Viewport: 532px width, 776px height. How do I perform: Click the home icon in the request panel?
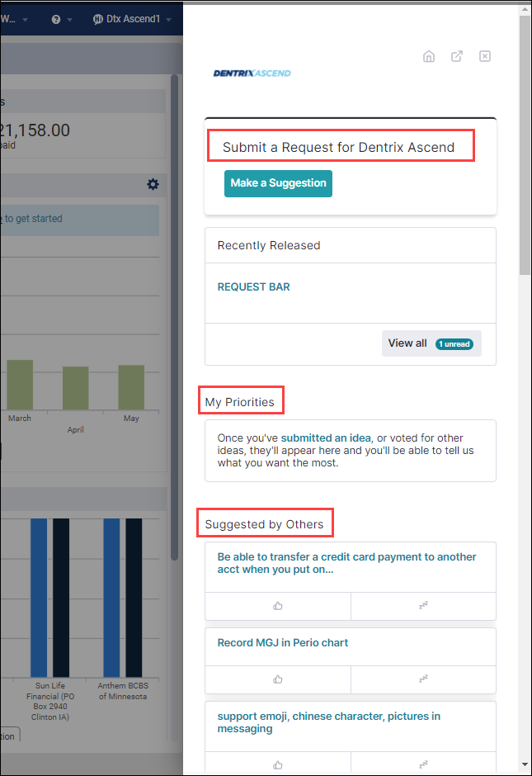pyautogui.click(x=429, y=56)
